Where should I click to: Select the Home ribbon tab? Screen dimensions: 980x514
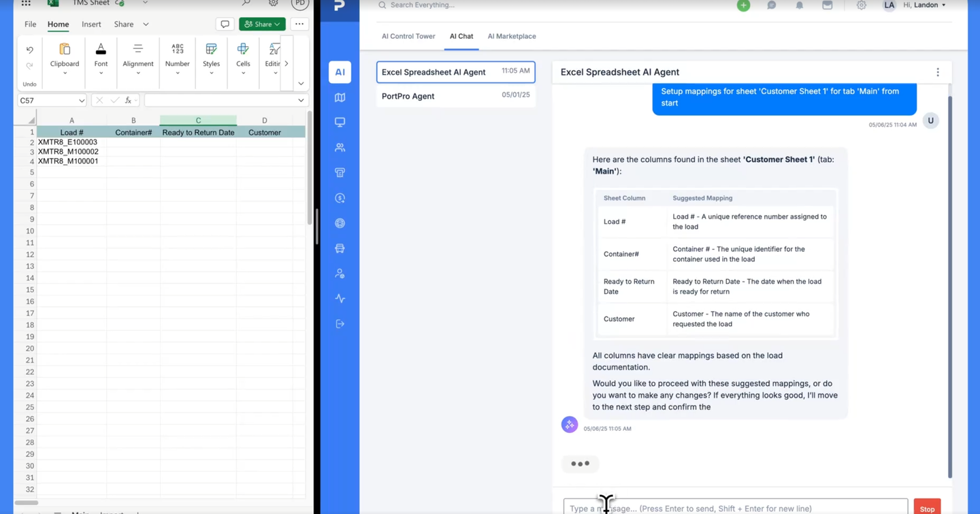58,25
